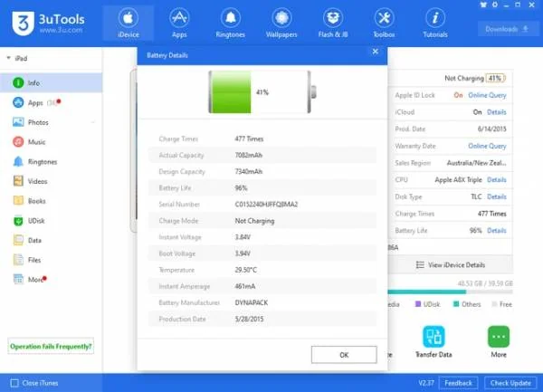Open the skin shirt icon in title bar

coord(483,5)
